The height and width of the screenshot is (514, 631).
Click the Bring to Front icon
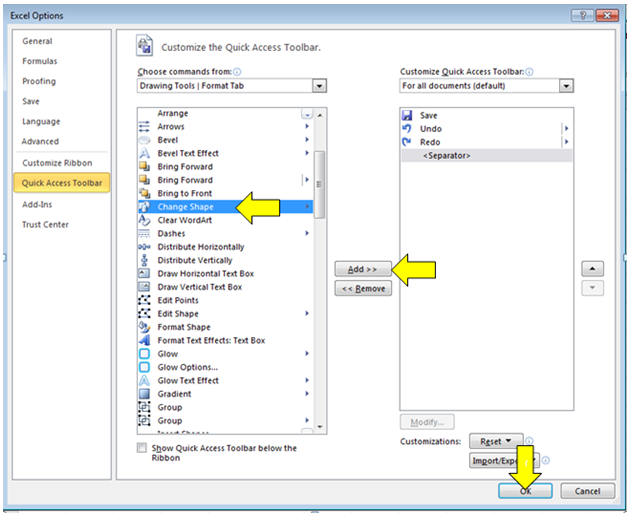[144, 193]
